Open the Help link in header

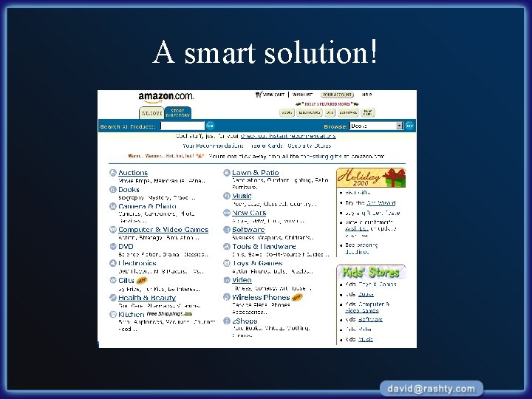tap(366, 95)
